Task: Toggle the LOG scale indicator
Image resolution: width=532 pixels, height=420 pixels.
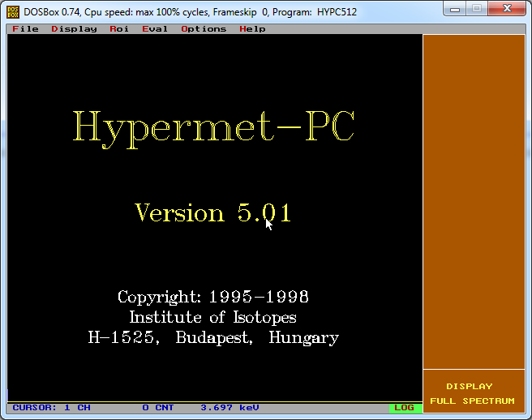Action: (x=405, y=408)
